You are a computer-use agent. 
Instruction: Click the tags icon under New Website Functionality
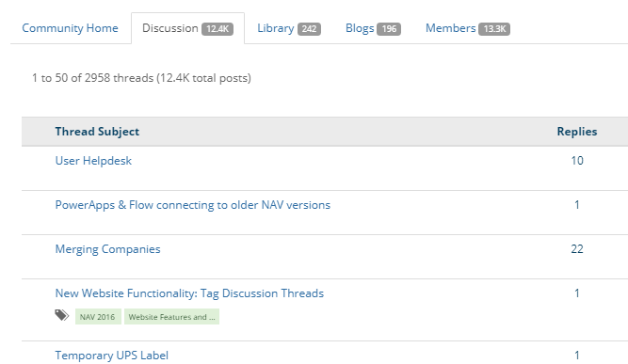coord(62,316)
